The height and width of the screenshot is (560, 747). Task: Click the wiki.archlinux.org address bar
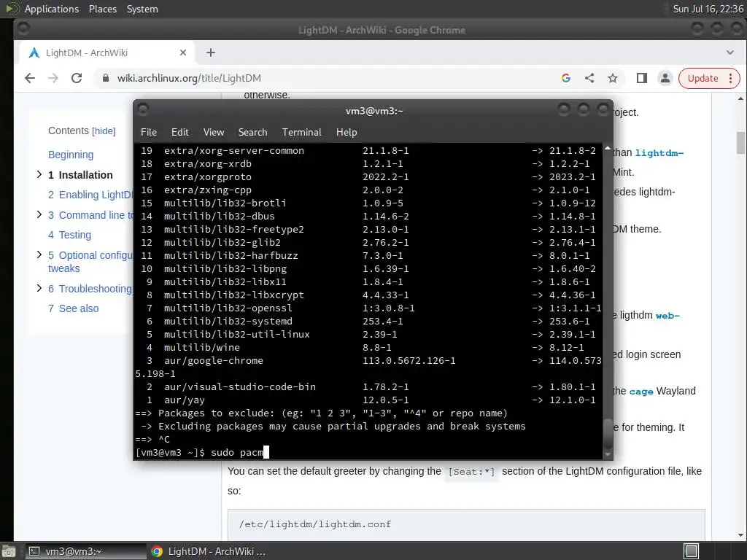point(329,78)
